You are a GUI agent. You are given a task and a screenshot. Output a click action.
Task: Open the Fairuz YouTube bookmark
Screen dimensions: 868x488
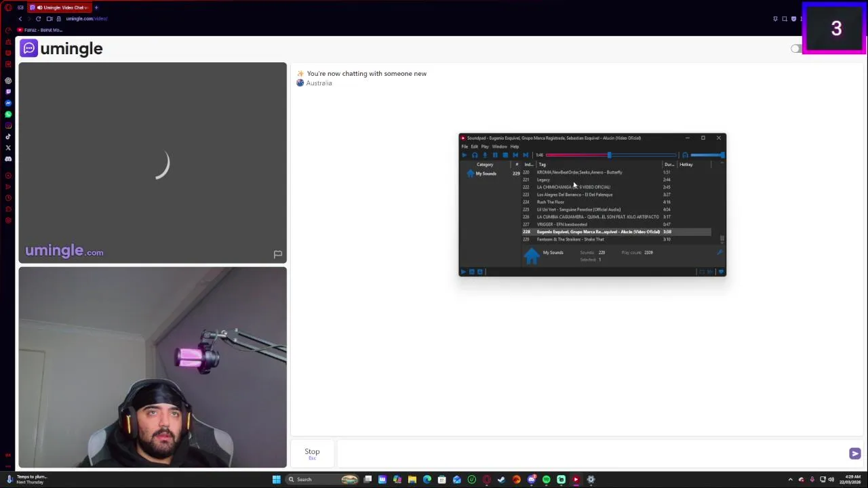click(x=41, y=30)
